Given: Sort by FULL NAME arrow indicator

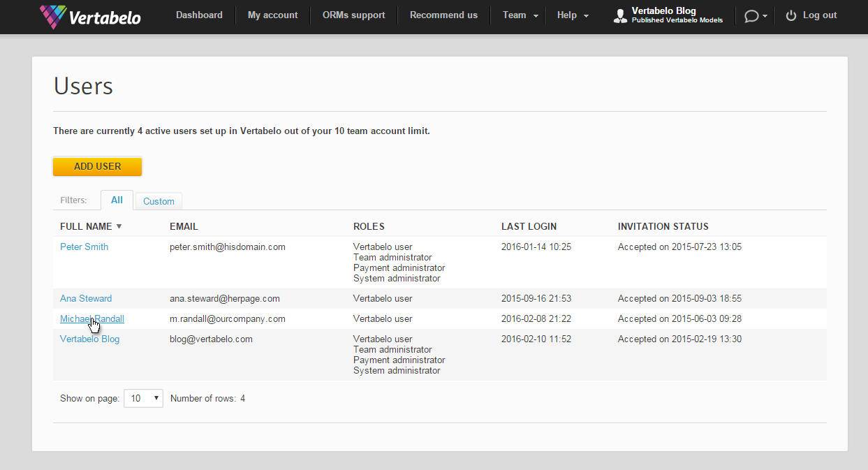Looking at the screenshot, I should coord(119,226).
